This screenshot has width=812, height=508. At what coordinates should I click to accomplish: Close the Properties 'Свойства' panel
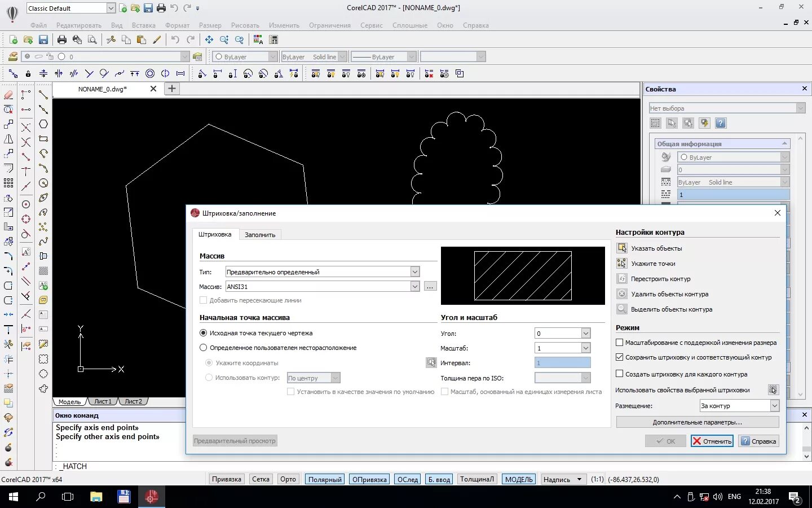tap(804, 89)
